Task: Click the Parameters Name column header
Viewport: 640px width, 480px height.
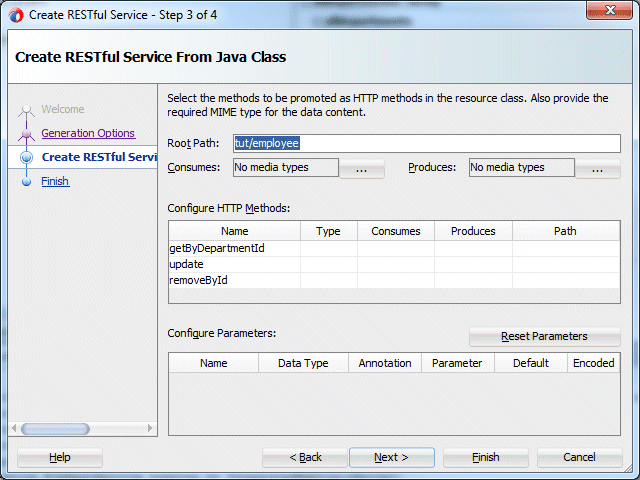Action: point(213,363)
